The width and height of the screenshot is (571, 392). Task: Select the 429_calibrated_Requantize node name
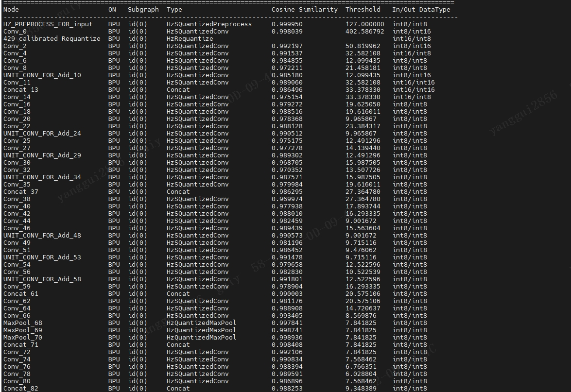pyautogui.click(x=52, y=39)
